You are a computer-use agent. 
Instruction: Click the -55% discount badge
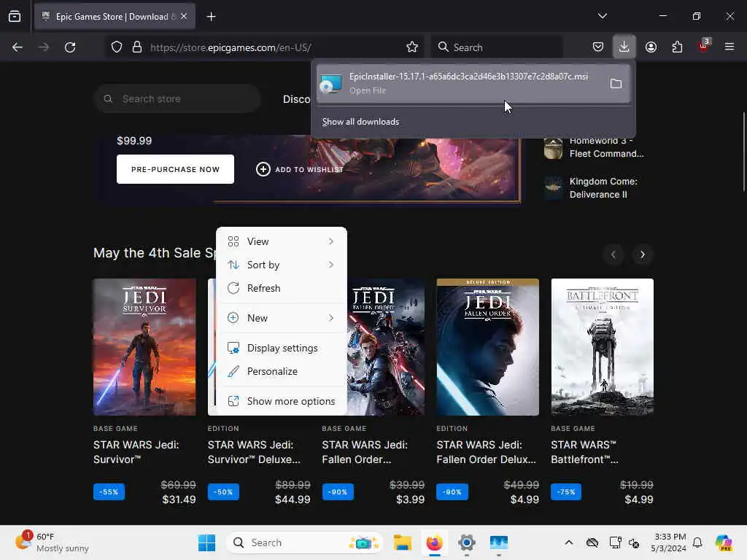(109, 492)
